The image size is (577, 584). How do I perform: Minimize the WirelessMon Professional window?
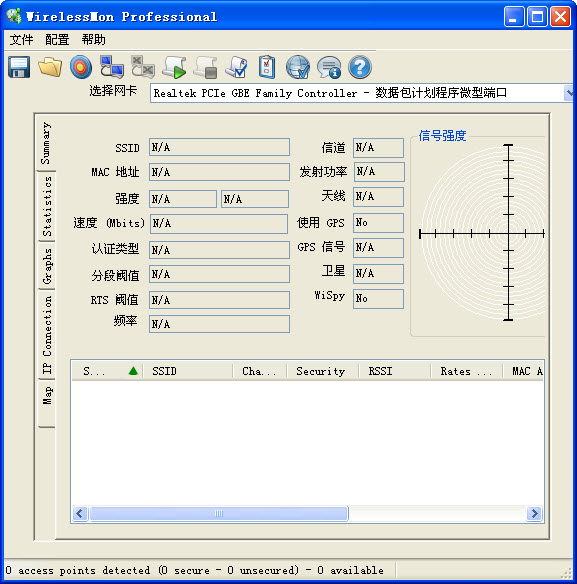[x=514, y=16]
